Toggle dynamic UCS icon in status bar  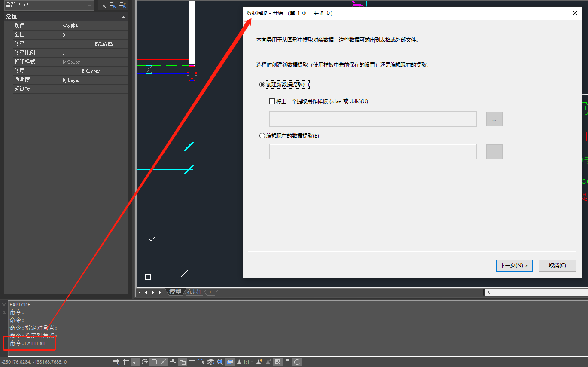point(173,362)
